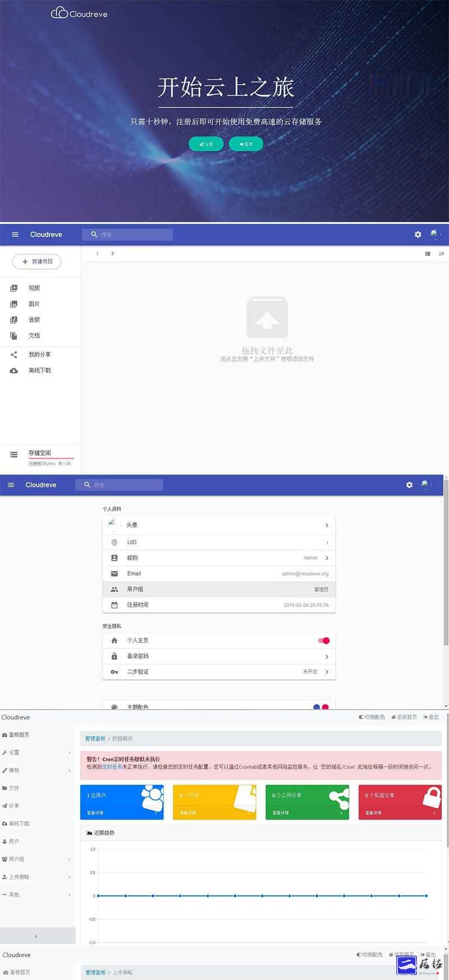Collapse the admin sidebar with the left arrow
Screen dimensions: 449x980
pyautogui.click(x=36, y=936)
